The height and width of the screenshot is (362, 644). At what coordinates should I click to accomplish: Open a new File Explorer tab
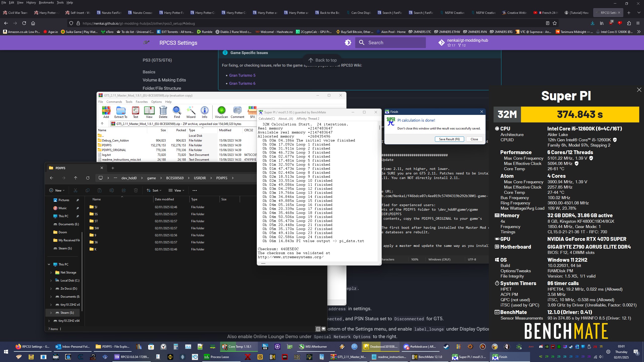click(x=113, y=168)
